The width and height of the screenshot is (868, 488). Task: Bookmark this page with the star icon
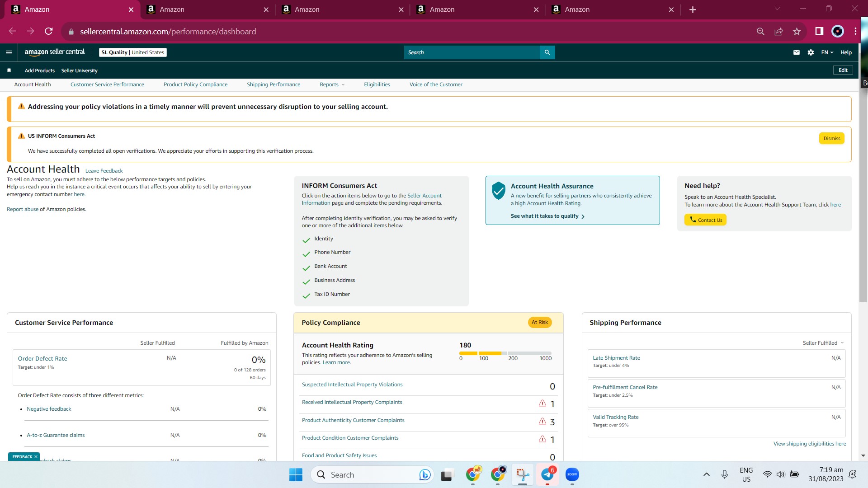click(797, 31)
